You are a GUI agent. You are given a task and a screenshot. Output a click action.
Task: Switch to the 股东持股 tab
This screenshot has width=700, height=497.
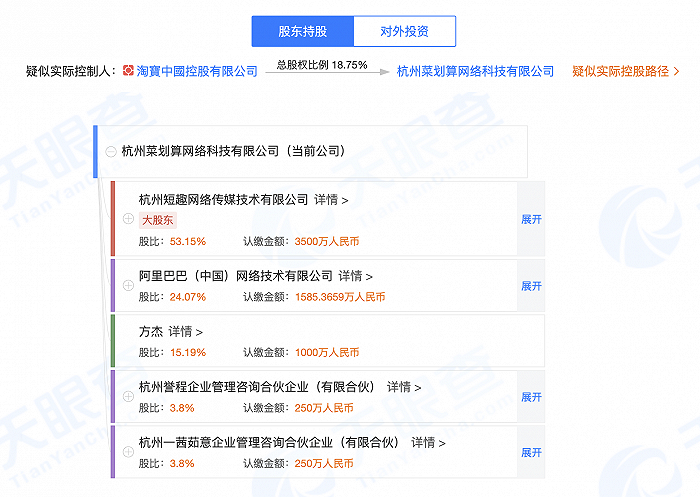(303, 31)
